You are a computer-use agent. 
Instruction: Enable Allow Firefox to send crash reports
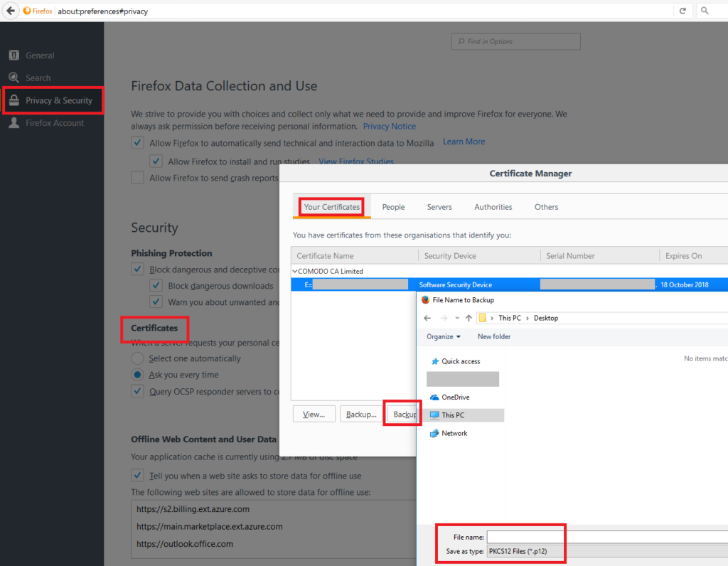137,177
